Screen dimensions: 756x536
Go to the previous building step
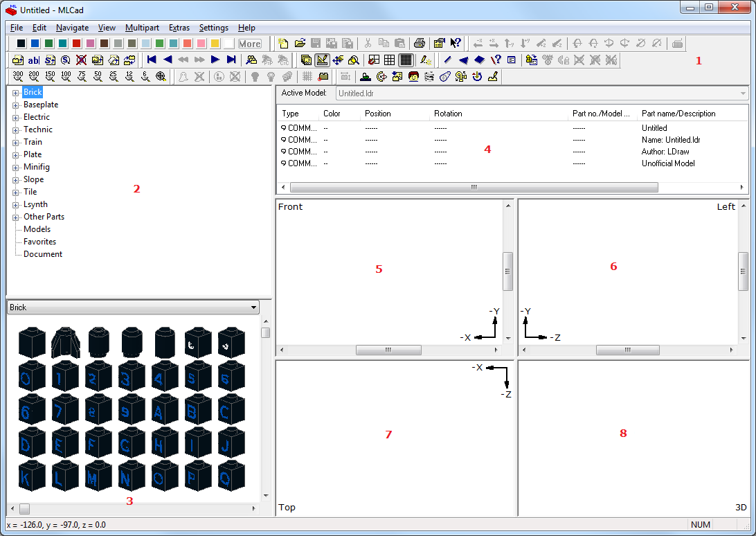168,60
